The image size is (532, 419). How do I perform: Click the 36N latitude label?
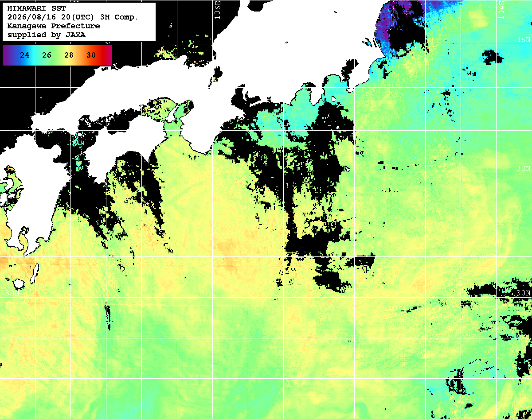(524, 39)
